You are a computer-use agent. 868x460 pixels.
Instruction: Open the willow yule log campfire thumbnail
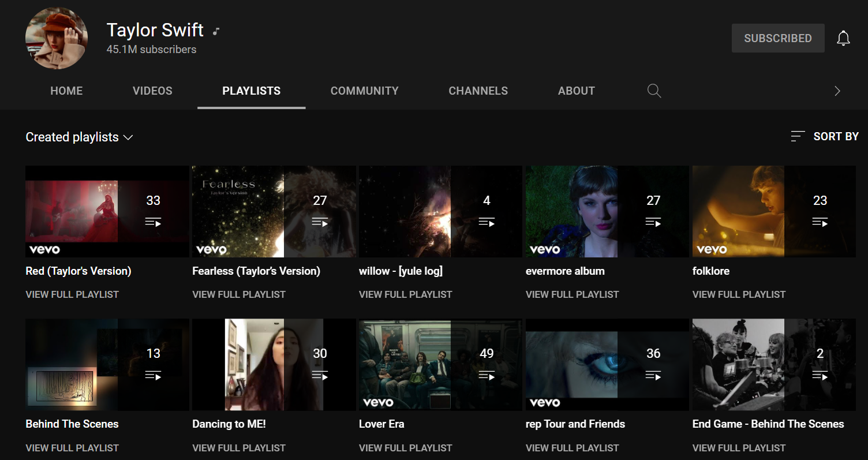[x=440, y=211]
